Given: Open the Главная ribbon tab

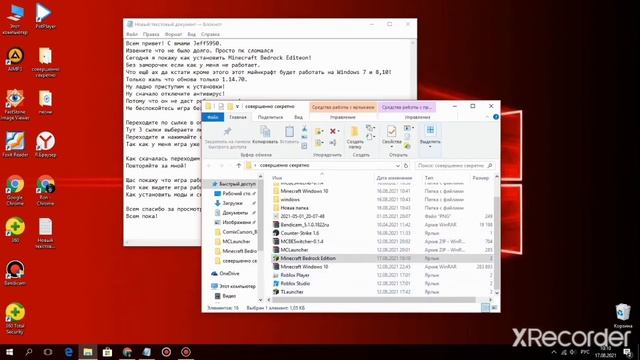Looking at the screenshot, I should 238,117.
